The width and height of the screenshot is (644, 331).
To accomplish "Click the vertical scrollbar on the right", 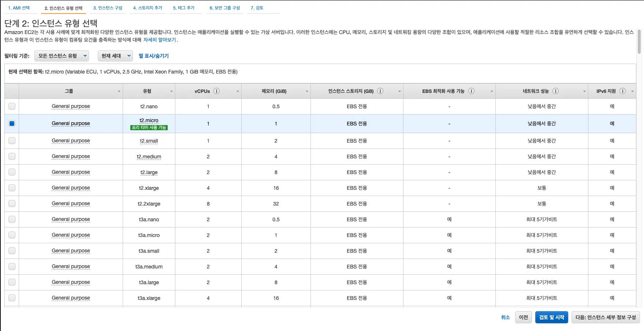I will click(x=639, y=42).
